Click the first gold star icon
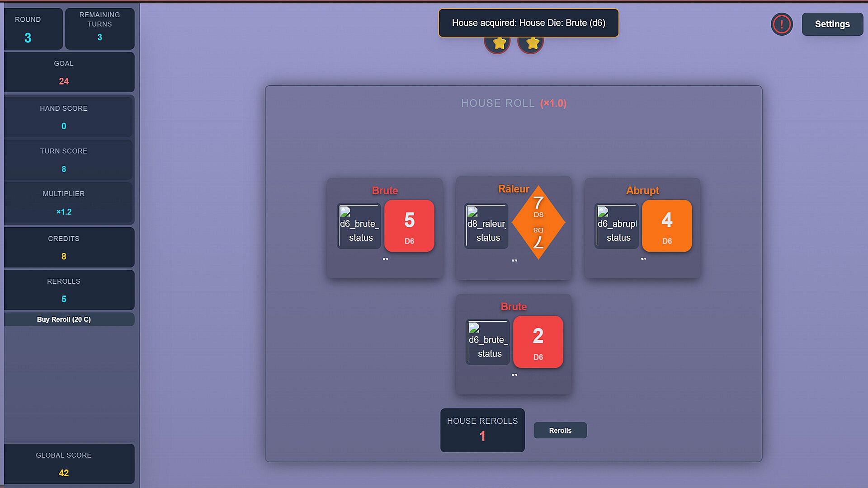This screenshot has width=868, height=488. click(x=499, y=43)
